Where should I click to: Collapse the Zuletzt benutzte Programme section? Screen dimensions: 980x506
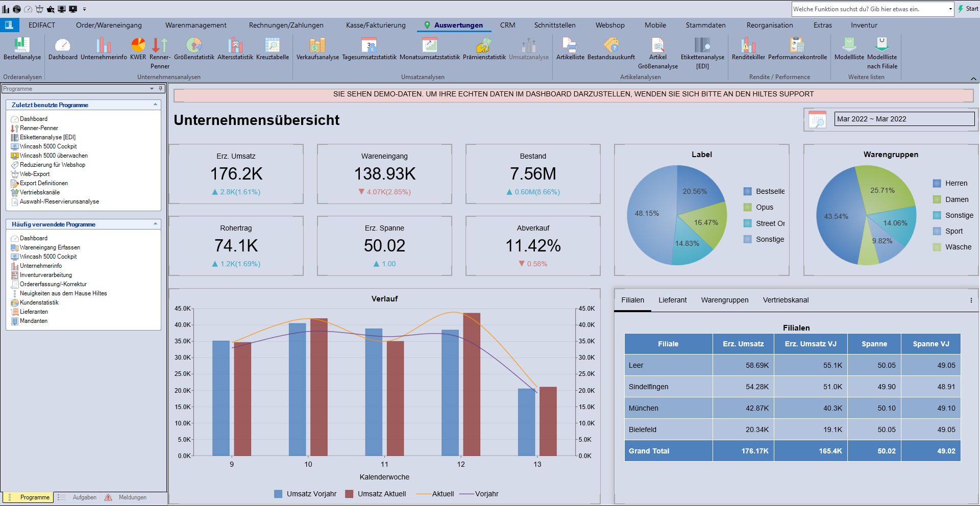(155, 105)
